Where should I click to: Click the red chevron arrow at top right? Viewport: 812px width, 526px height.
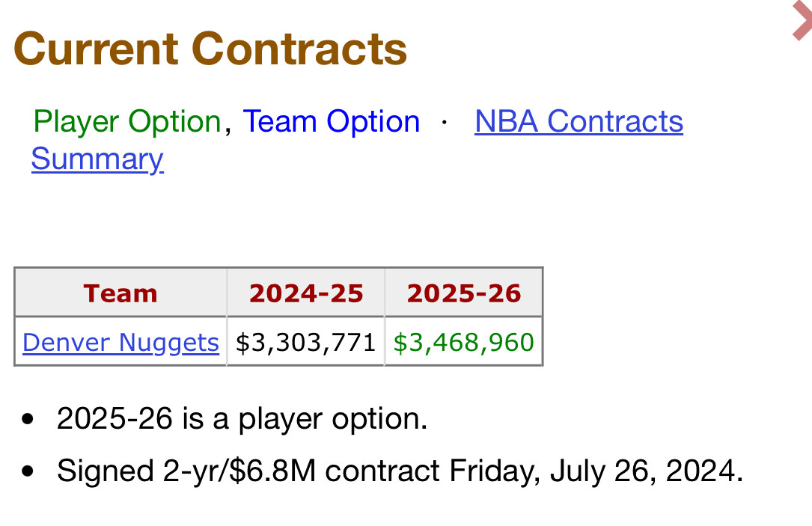(x=802, y=21)
